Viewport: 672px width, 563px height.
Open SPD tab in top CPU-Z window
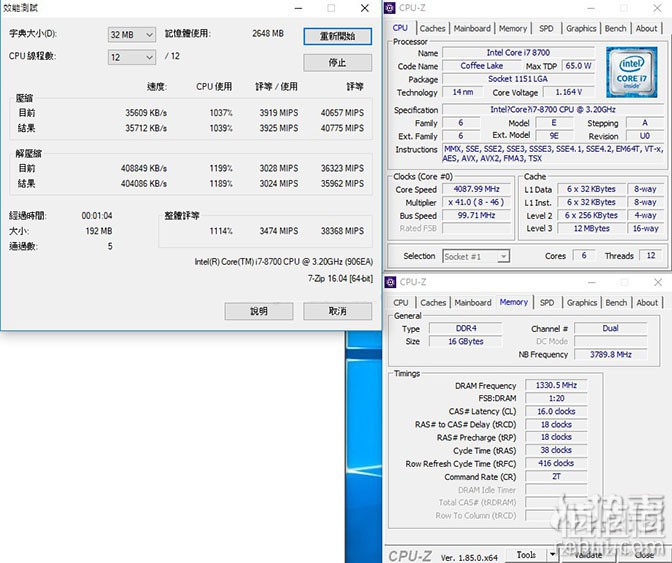pos(546,28)
